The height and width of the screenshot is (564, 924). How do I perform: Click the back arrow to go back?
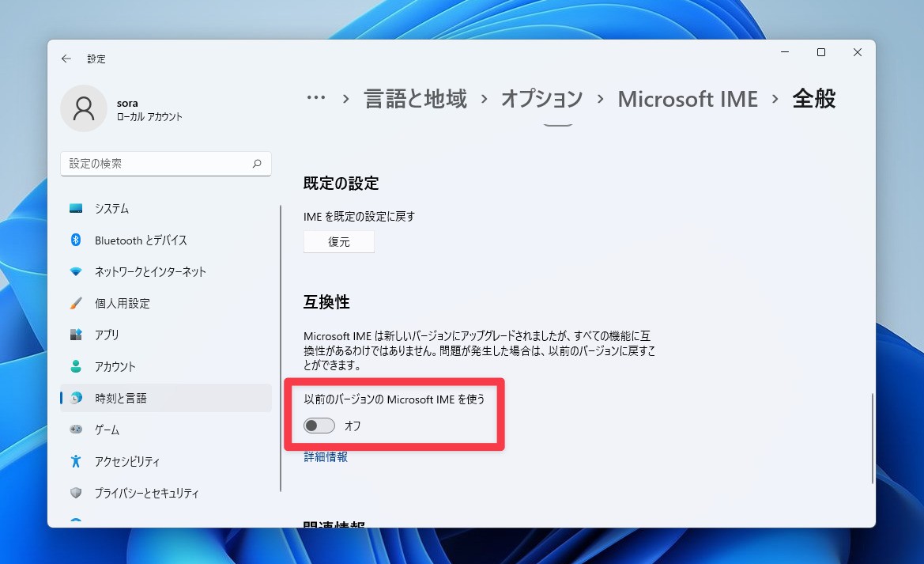tap(66, 59)
